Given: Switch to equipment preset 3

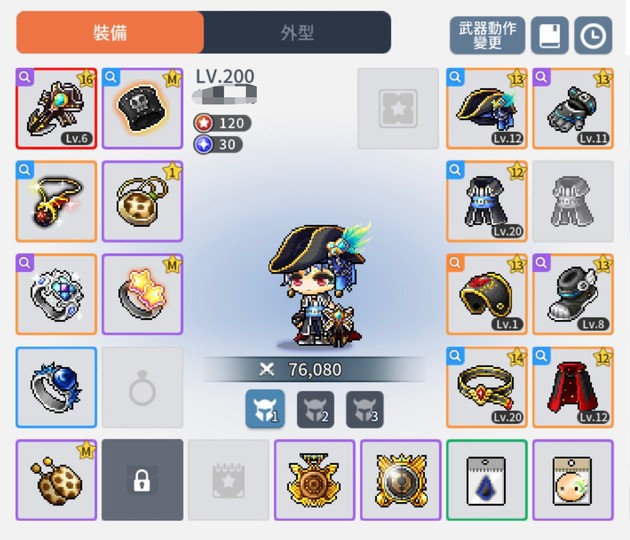Looking at the screenshot, I should pos(365,409).
